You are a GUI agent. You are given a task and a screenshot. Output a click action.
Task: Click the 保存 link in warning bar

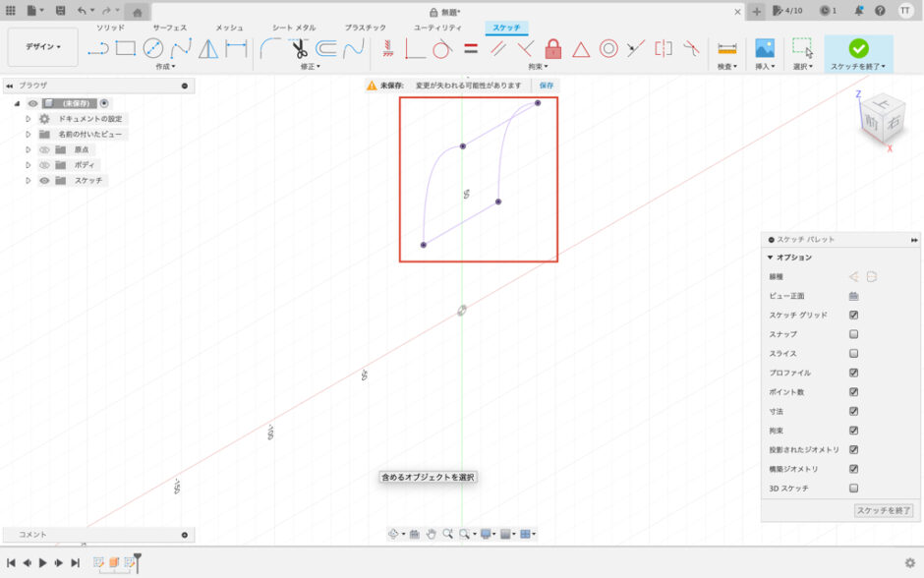[x=546, y=86]
